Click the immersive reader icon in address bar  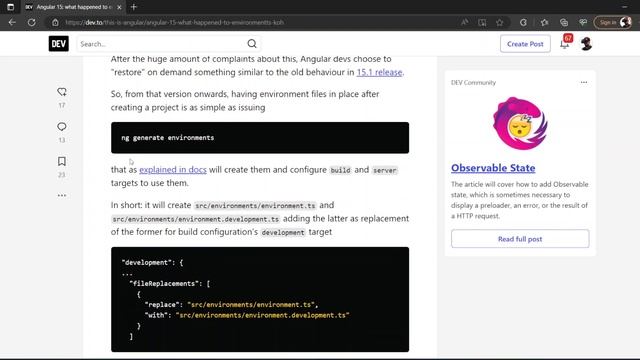[x=482, y=22]
